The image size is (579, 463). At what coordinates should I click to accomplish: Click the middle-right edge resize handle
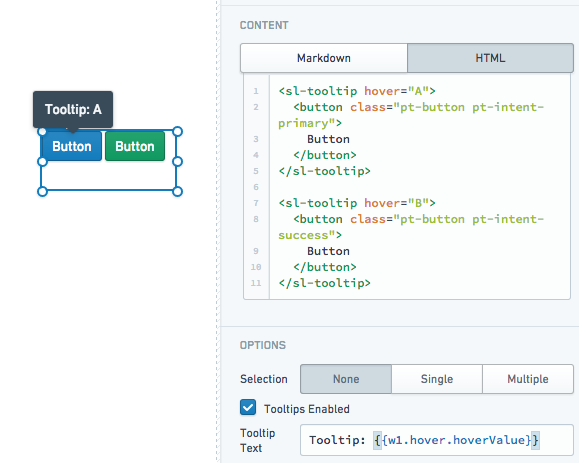tap(177, 161)
